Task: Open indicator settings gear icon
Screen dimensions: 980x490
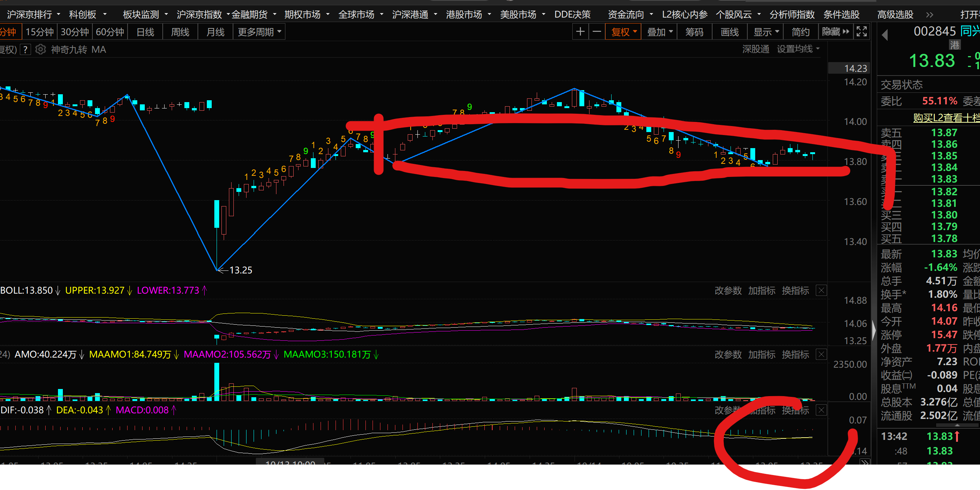Action: point(41,50)
